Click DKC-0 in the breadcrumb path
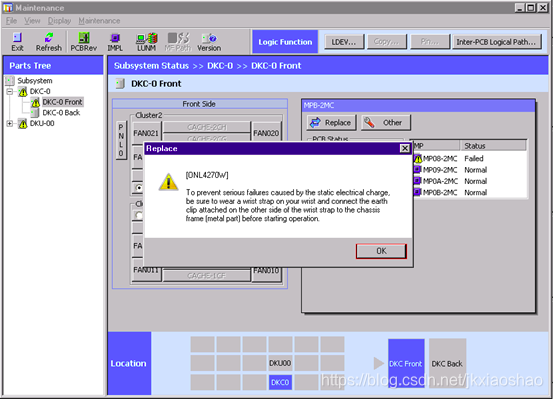The width and height of the screenshot is (553, 399). (220, 66)
